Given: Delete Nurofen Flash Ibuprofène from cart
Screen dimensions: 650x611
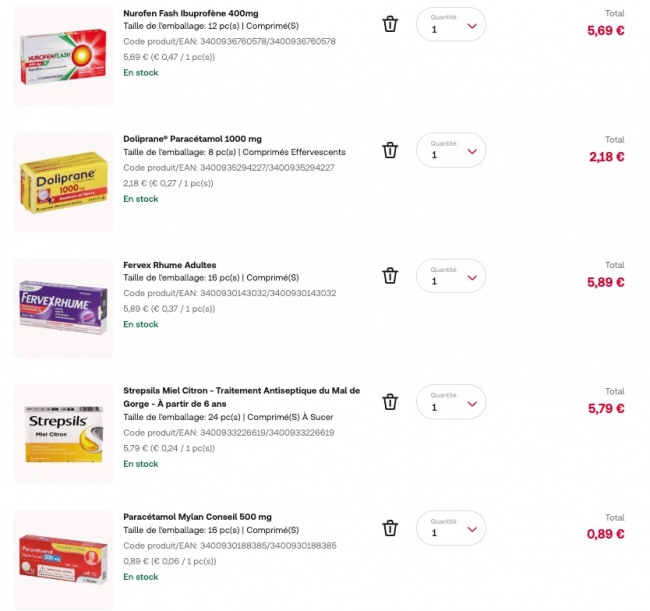Looking at the screenshot, I should [390, 24].
